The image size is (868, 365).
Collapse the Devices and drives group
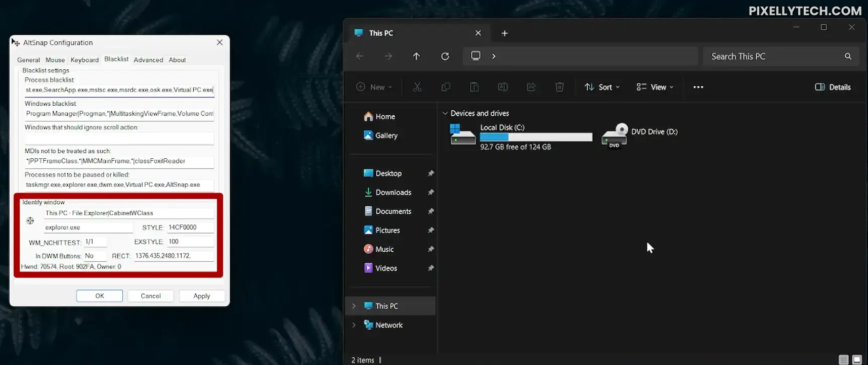(445, 113)
